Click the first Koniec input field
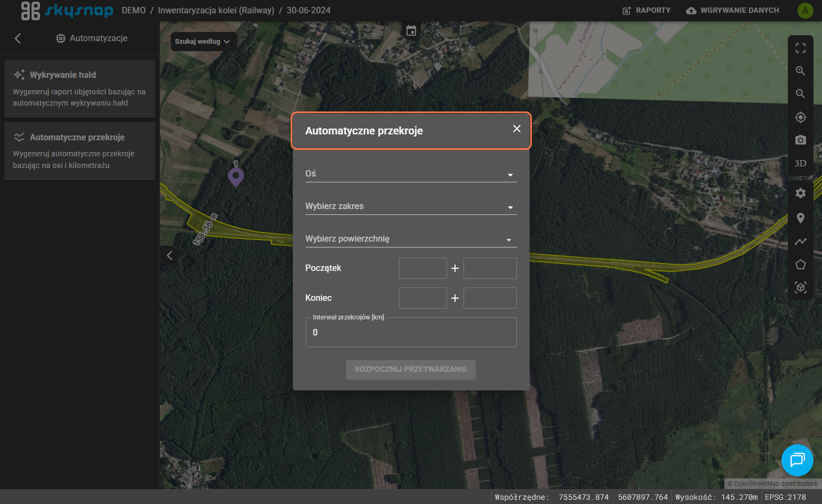This screenshot has width=822, height=504. (422, 298)
